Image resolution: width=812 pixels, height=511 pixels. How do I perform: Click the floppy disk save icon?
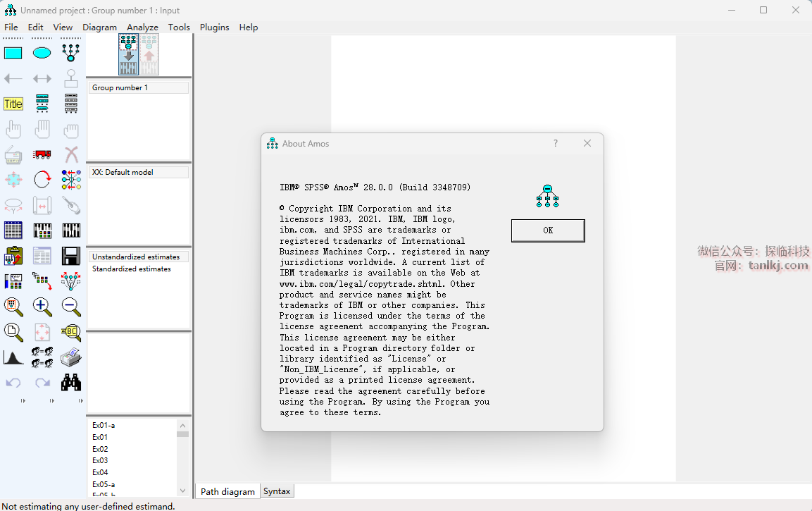pos(71,256)
